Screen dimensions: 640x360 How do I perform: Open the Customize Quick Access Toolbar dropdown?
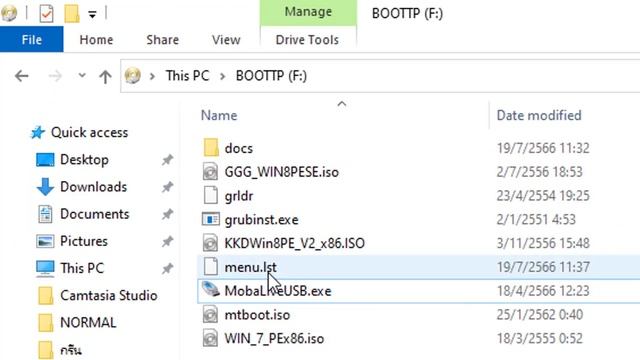point(92,15)
